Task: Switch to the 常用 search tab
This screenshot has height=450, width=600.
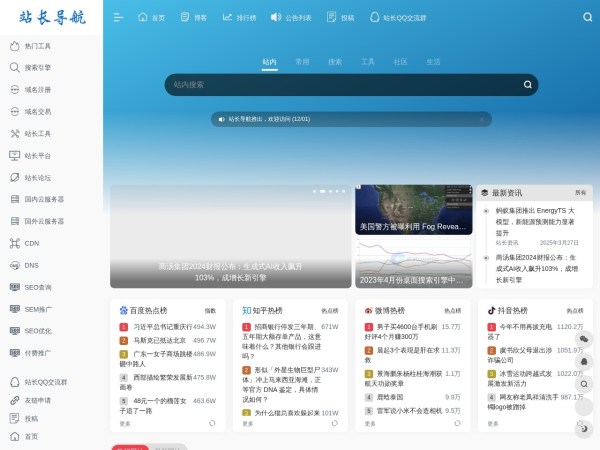Action: pos(302,62)
